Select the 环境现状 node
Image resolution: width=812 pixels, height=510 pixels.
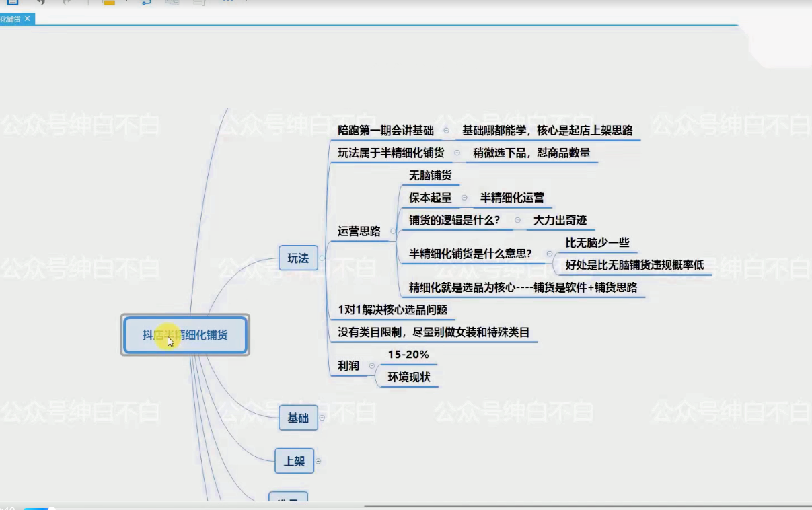pyautogui.click(x=408, y=377)
